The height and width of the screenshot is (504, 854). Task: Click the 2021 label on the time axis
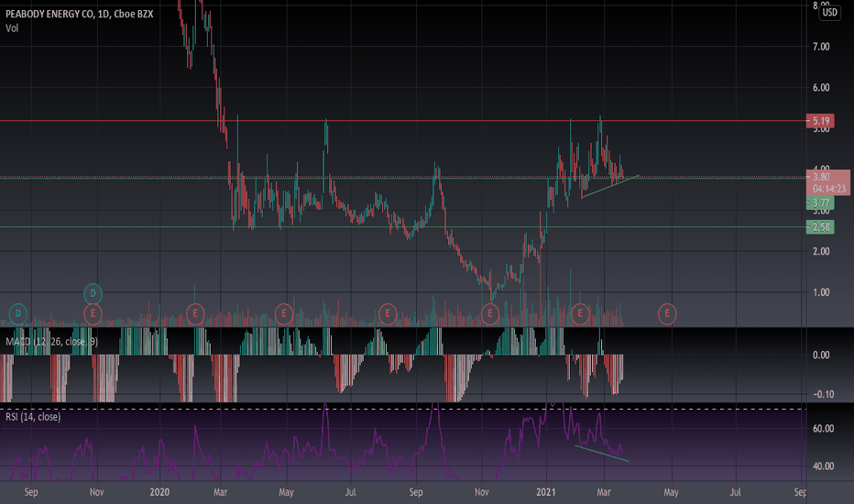546,492
